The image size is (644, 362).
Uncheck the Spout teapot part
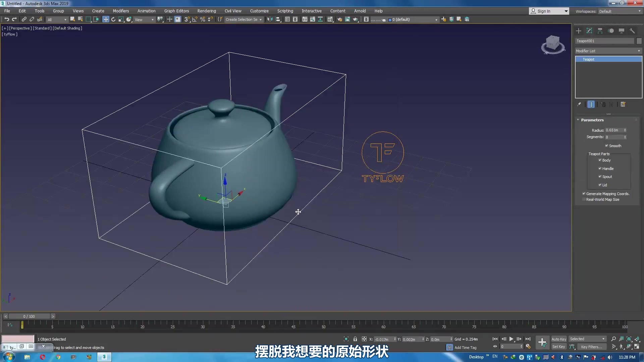pyautogui.click(x=600, y=177)
